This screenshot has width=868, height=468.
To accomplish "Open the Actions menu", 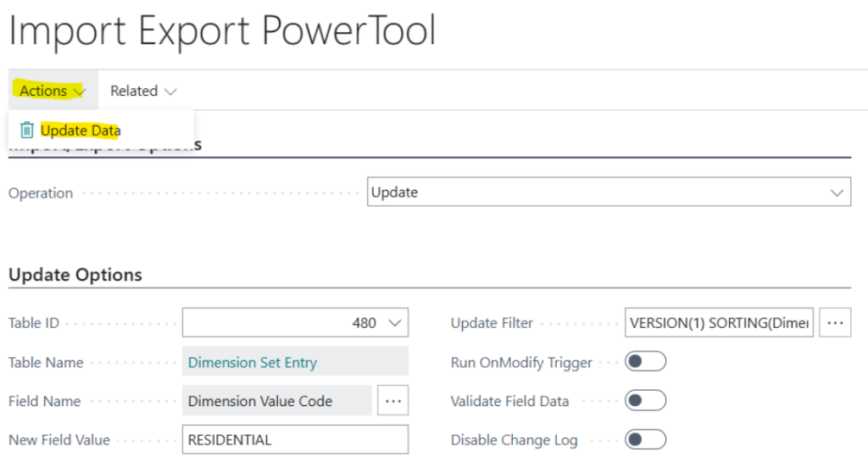I will 44,91.
